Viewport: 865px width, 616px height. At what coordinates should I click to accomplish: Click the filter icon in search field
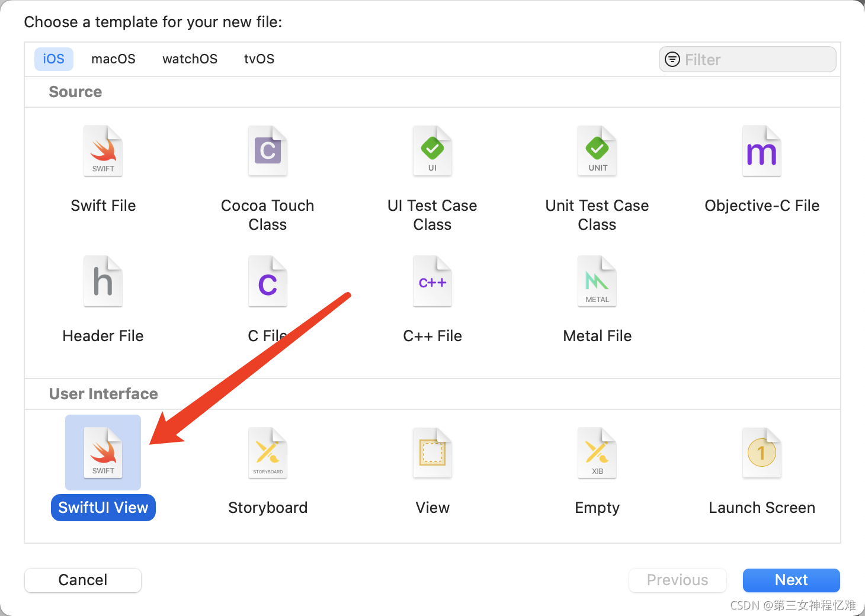tap(672, 59)
